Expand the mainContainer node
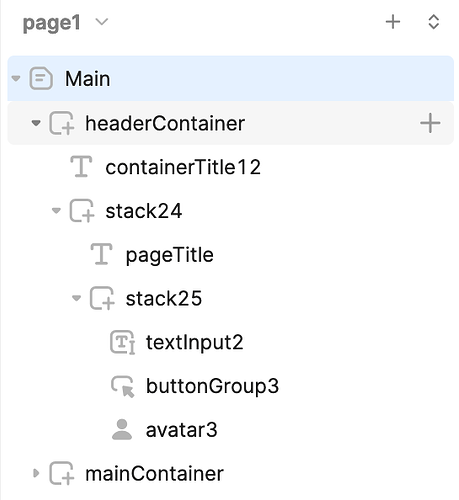 pyautogui.click(x=36, y=473)
